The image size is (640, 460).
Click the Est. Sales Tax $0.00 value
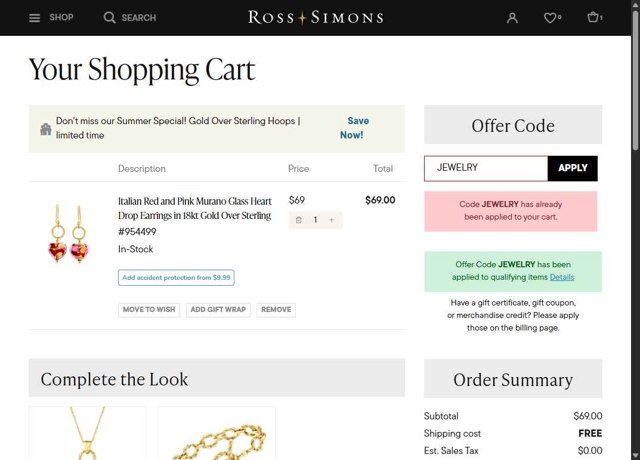coord(590,451)
